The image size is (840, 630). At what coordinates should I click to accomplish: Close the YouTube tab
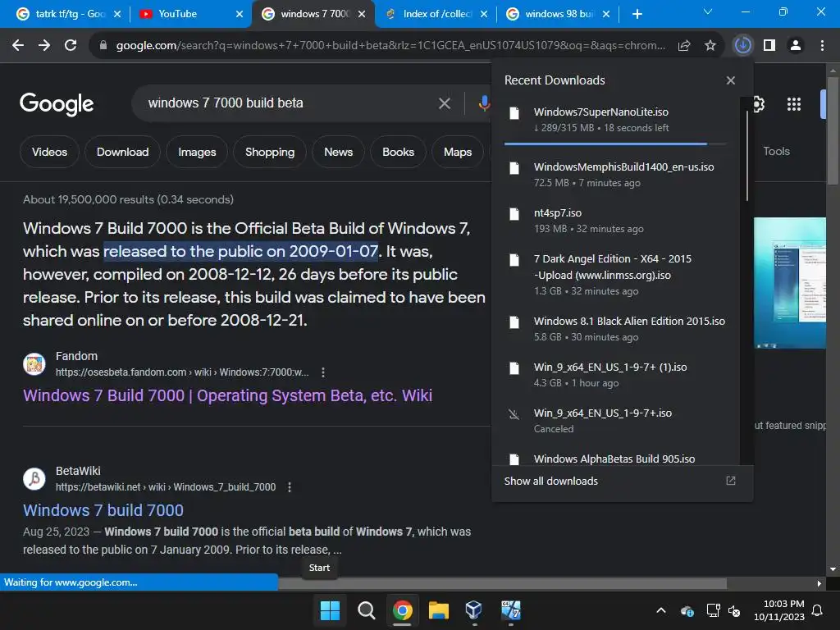(240, 14)
